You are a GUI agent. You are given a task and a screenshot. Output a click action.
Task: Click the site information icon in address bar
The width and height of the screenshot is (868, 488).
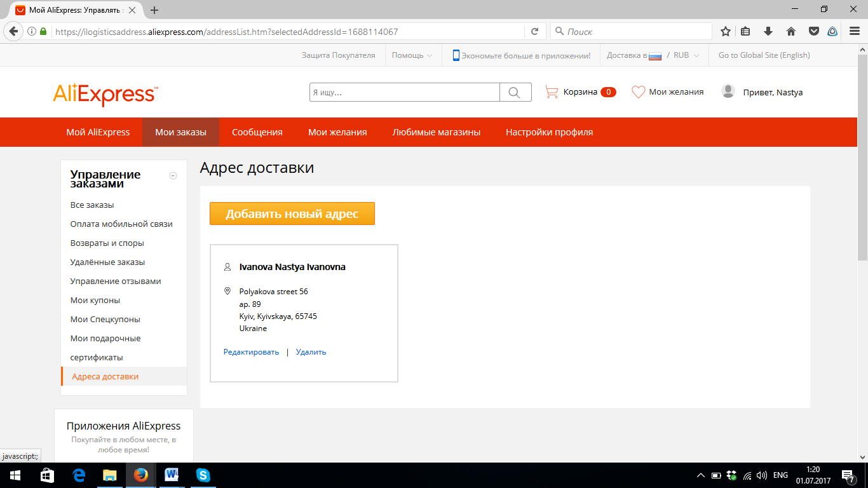(32, 31)
